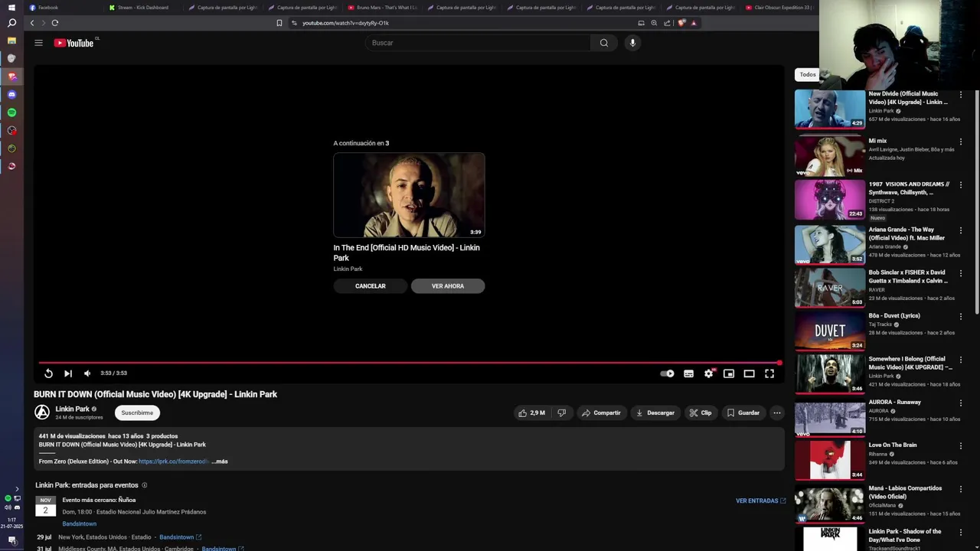Bookmark this page icon
The height and width of the screenshot is (551, 980).
pos(279,23)
